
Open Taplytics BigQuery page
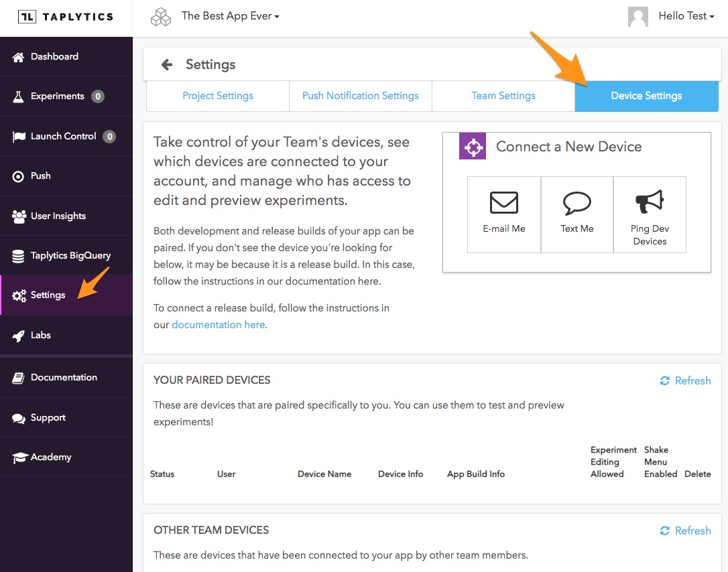66,256
